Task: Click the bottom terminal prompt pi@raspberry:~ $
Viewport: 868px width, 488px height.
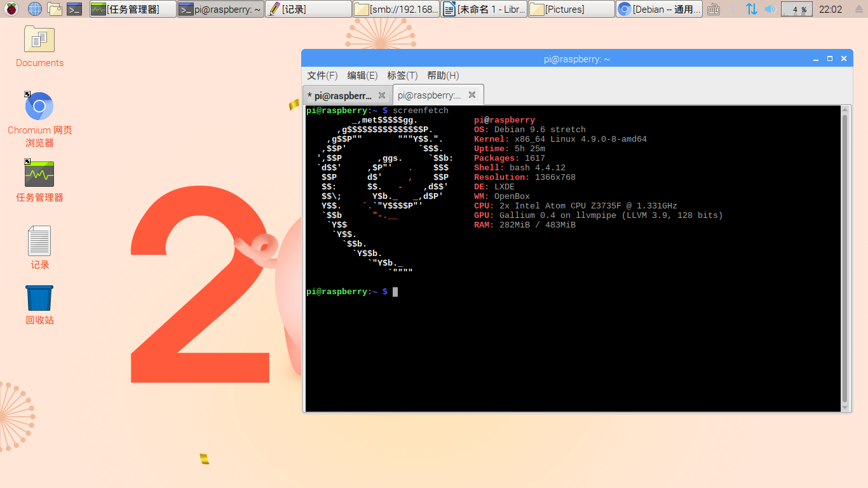Action: tap(347, 292)
